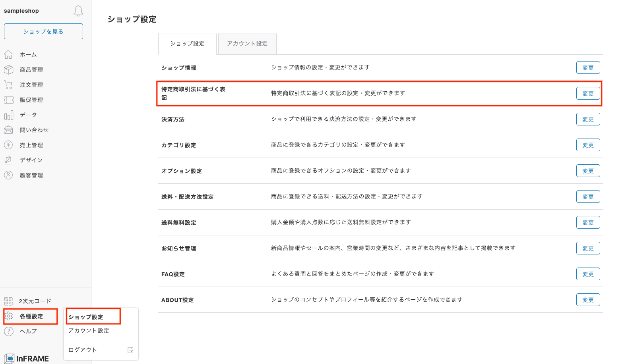The image size is (622, 364).
Task: Open 顧客管理 via the person icon
Action: (8, 175)
